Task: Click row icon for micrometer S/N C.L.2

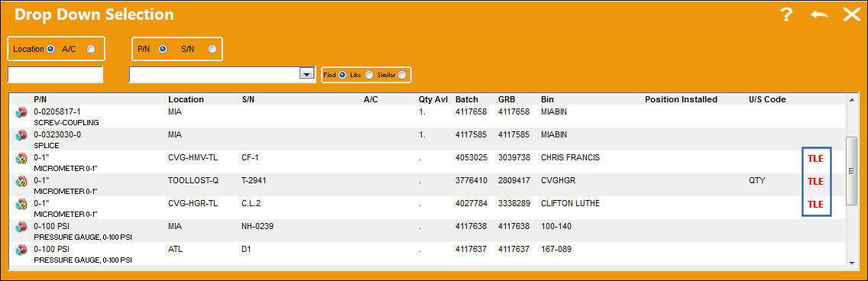Action: click(x=21, y=204)
